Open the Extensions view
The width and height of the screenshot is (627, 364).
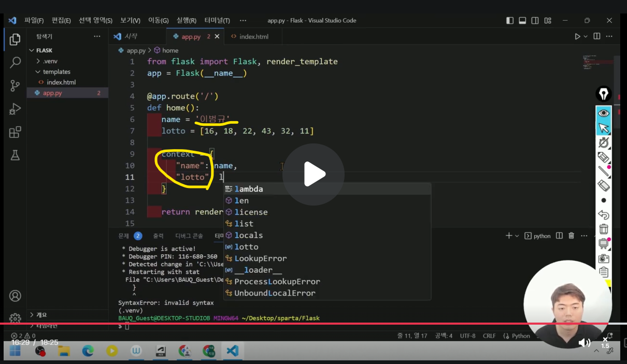[x=15, y=133]
